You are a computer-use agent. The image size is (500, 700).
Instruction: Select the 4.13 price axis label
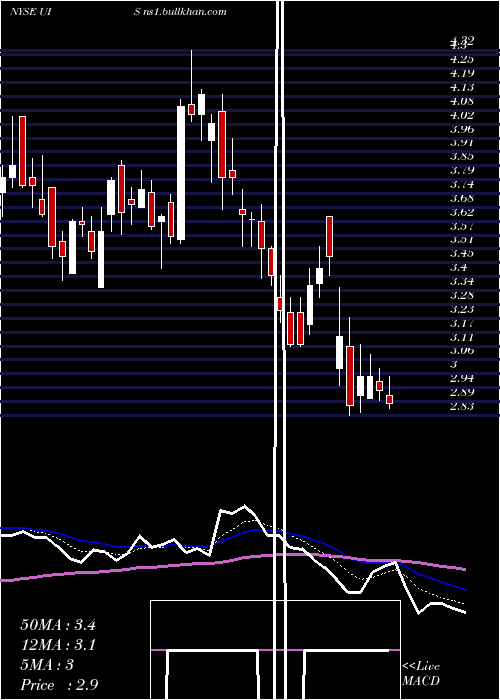pos(462,87)
